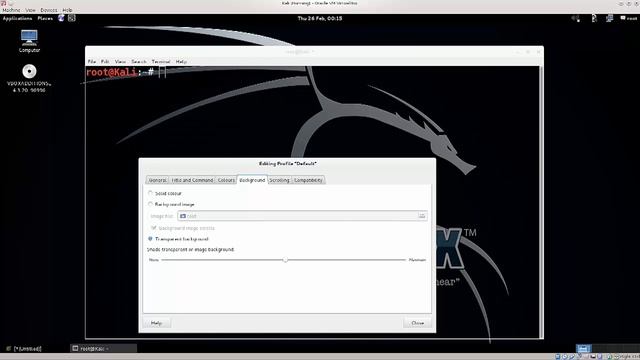Click the transparency shade slider handle
The height and width of the screenshot is (360, 640).
pyautogui.click(x=285, y=260)
